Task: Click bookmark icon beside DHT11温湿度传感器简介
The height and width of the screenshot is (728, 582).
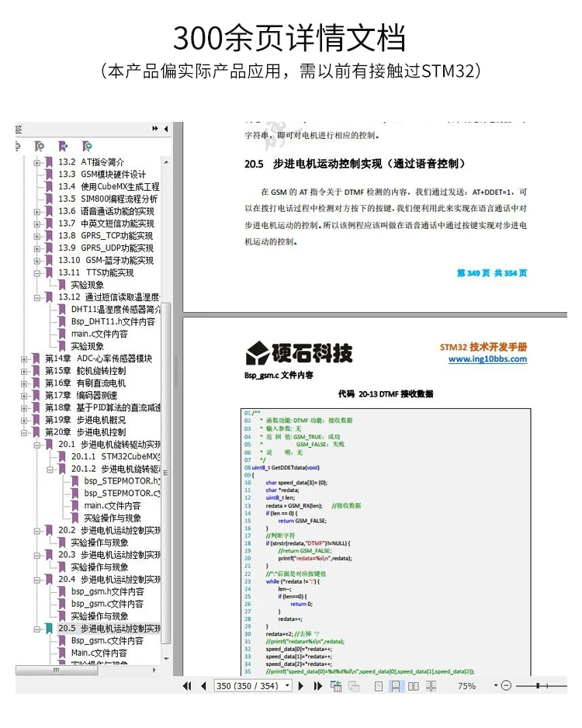Action: click(62, 309)
